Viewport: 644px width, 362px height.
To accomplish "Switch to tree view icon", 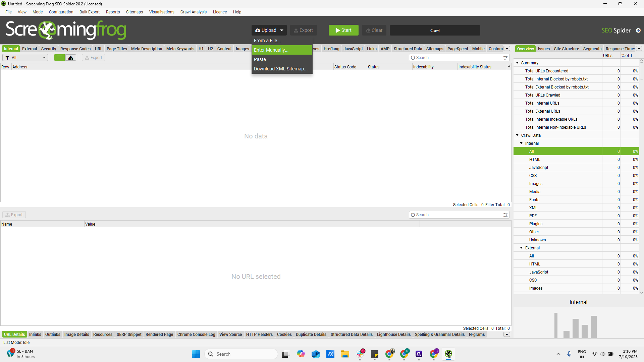I will tap(71, 58).
